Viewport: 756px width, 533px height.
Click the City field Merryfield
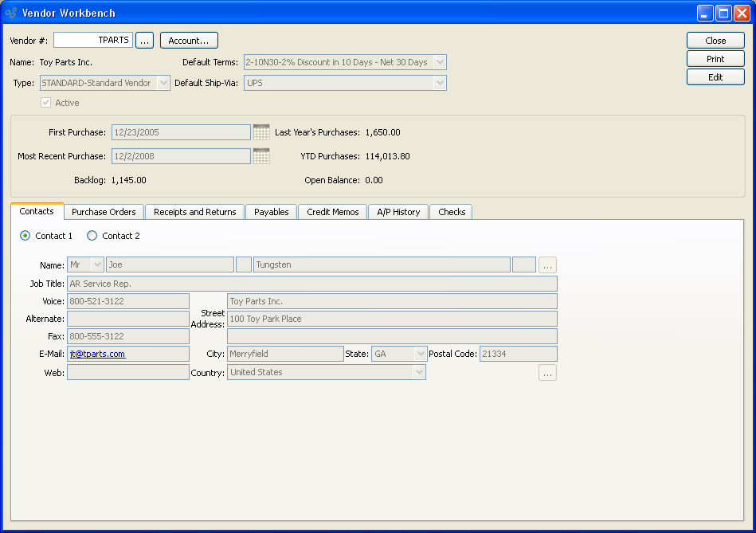coord(285,354)
